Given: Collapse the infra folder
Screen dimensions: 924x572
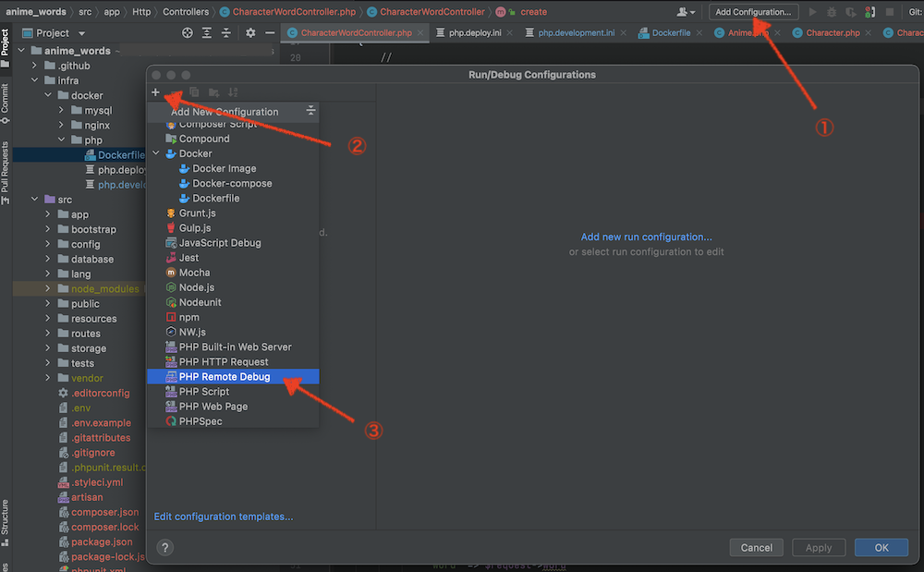Looking at the screenshot, I should (x=34, y=80).
